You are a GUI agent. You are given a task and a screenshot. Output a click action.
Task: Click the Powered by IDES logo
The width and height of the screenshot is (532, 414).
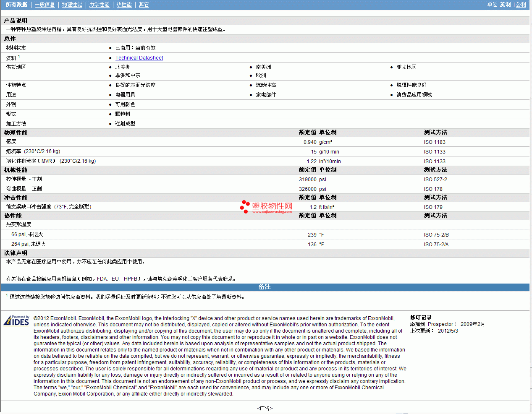point(16,320)
